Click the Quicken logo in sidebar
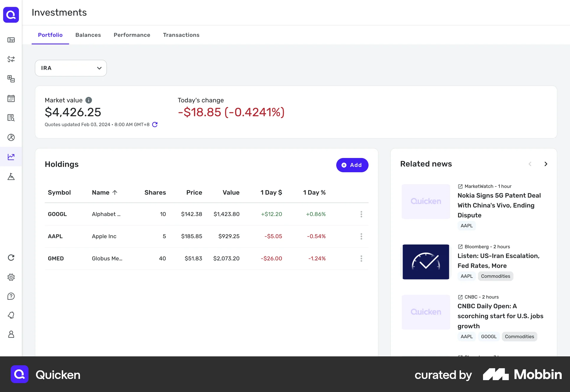570x392 pixels. click(x=11, y=15)
